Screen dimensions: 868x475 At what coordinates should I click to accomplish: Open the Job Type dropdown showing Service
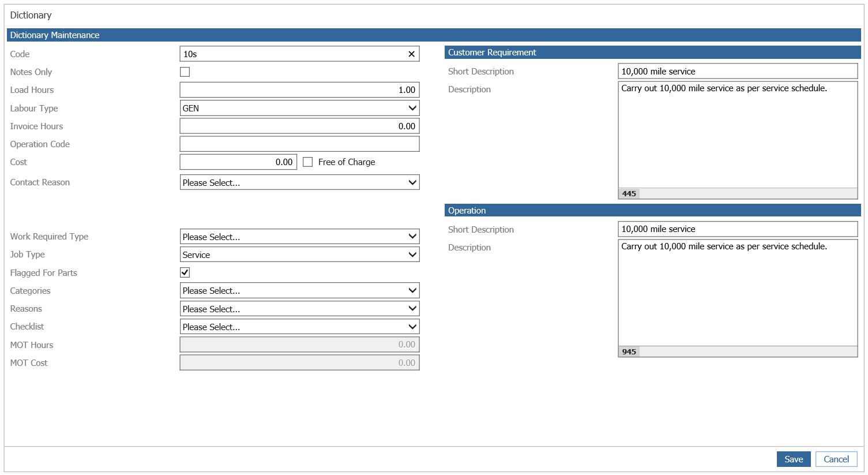point(299,255)
